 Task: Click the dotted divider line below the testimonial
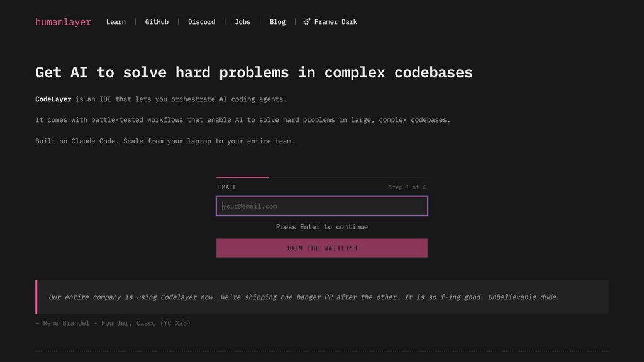coord(322,349)
